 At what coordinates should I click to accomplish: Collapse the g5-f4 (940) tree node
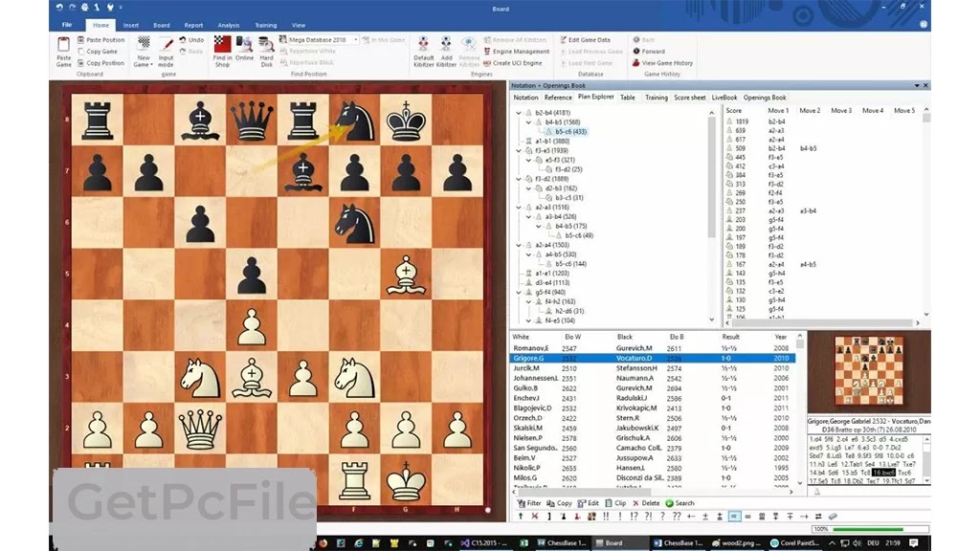coord(519,293)
